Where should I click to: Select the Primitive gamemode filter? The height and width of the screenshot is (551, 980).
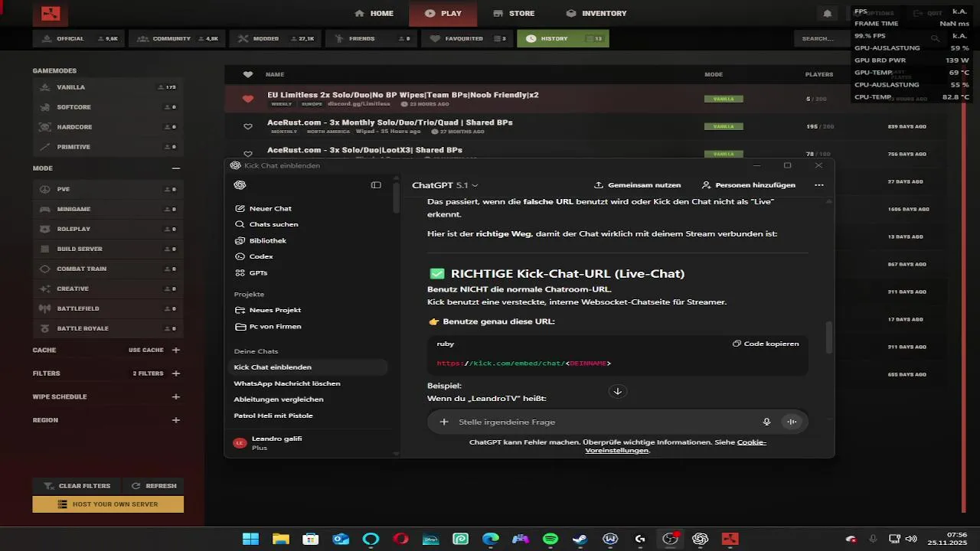point(108,147)
